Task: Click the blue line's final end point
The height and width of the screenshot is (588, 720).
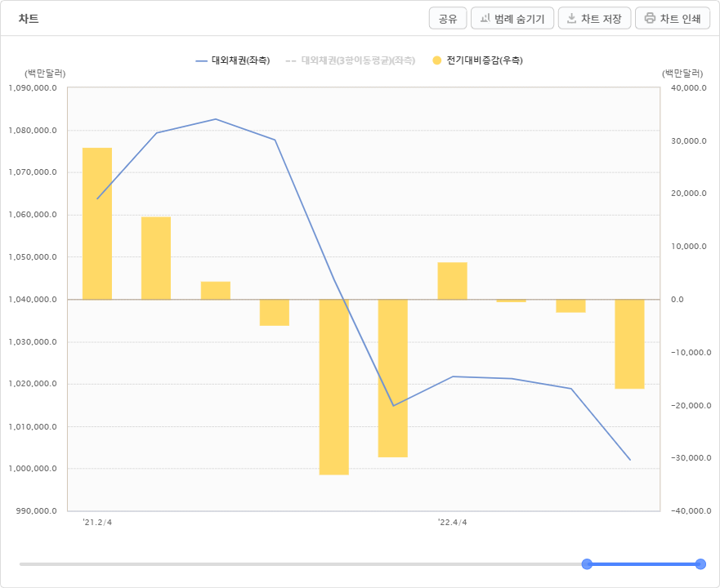Action: (x=630, y=460)
